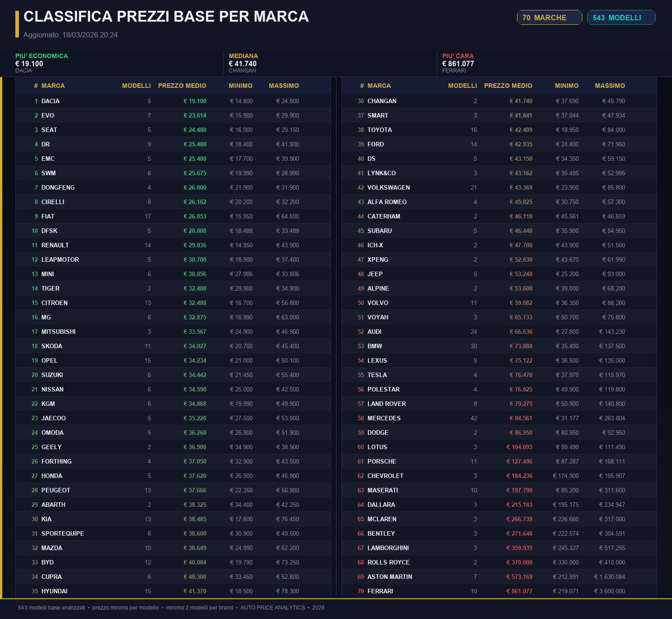The height and width of the screenshot is (619, 672).
Task: Click MODELLI header in right table
Action: click(x=462, y=86)
